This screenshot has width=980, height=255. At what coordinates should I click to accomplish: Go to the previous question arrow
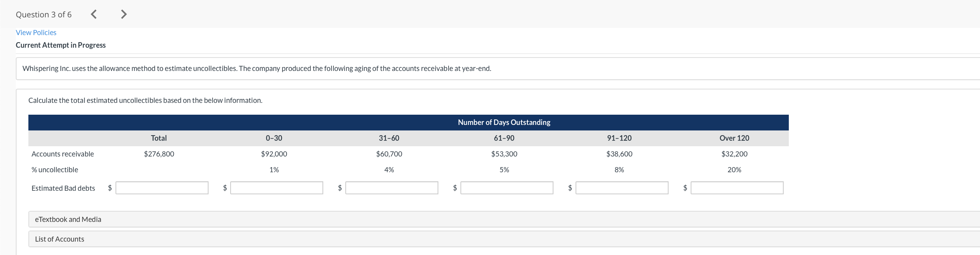click(94, 14)
